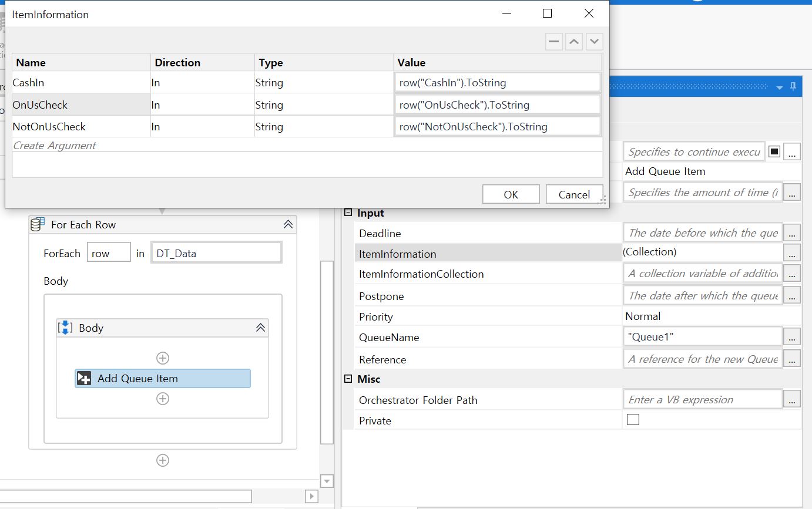Toggle the continue on error checkbox
This screenshot has height=509, width=812.
774,151
